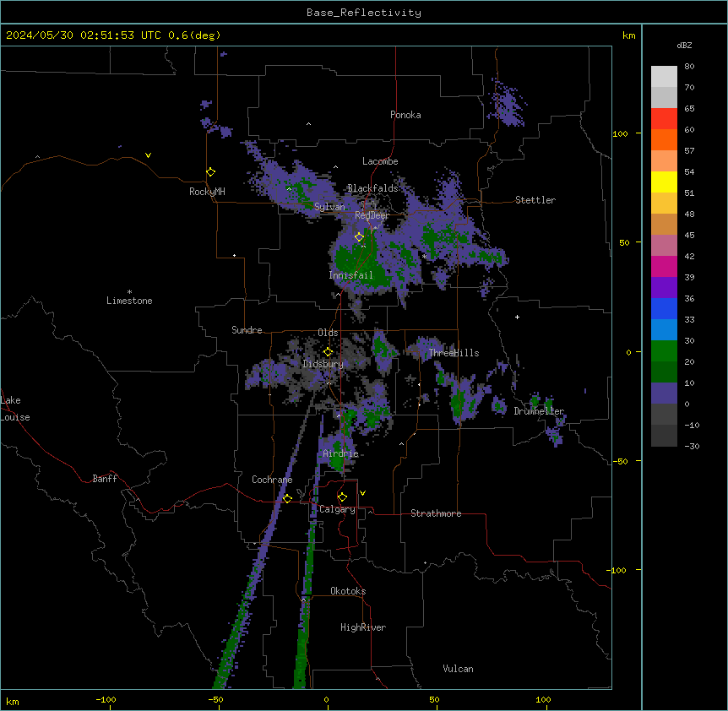Select the Olds town label
The width and height of the screenshot is (728, 711).
[x=328, y=333]
